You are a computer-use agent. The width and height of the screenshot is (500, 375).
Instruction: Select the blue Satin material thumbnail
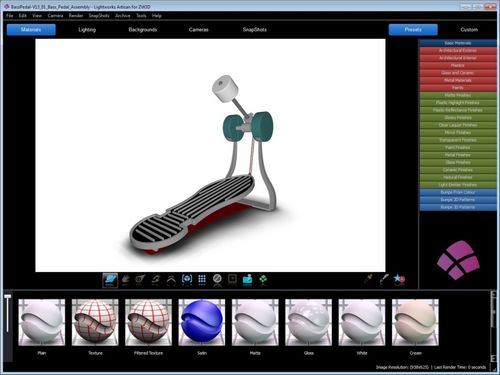(202, 322)
